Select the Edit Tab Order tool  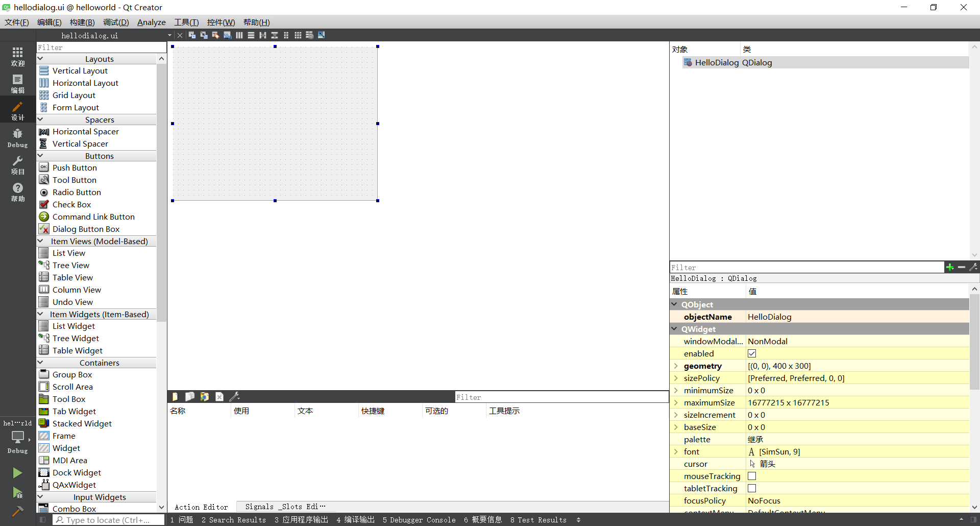[228, 35]
